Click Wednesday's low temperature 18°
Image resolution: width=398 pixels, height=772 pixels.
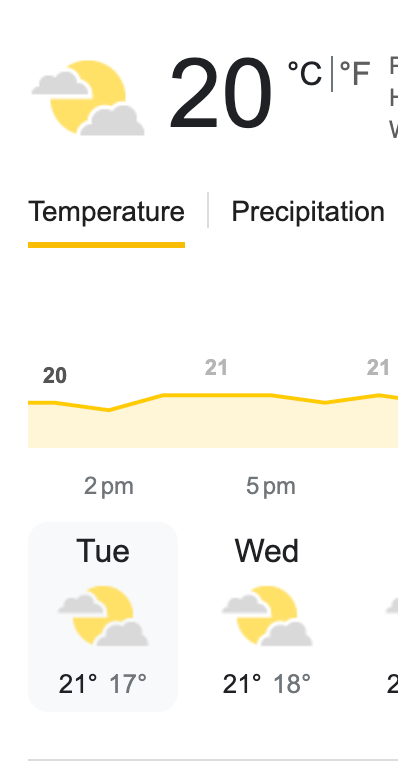coord(292,684)
